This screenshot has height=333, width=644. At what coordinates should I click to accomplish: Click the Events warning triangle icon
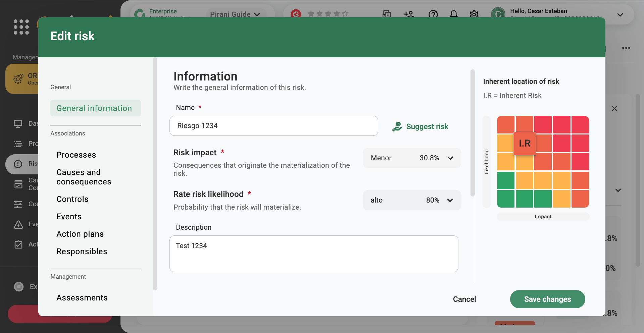point(18,224)
